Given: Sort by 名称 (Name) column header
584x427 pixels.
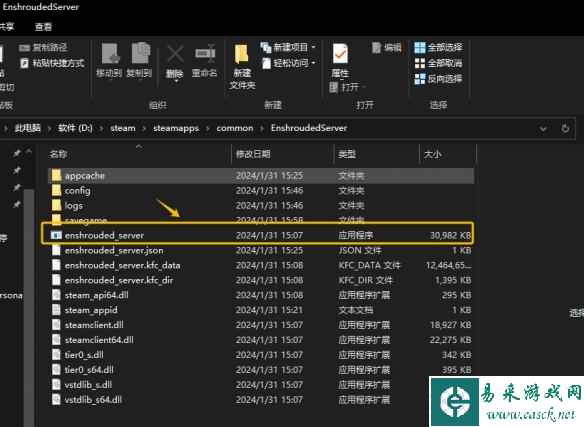Looking at the screenshot, I should pyautogui.click(x=58, y=154).
